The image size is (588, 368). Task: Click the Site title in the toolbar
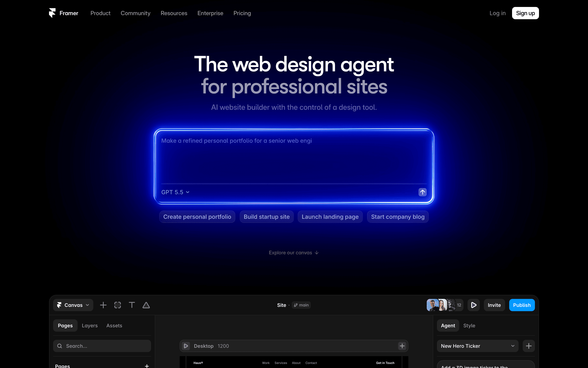click(x=282, y=305)
